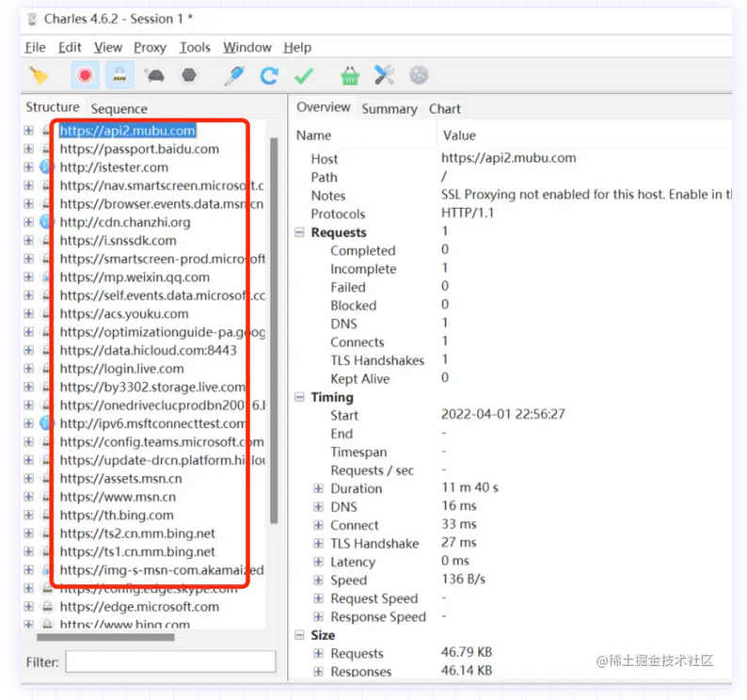Click the green Validate checkmark icon

pyautogui.click(x=304, y=76)
